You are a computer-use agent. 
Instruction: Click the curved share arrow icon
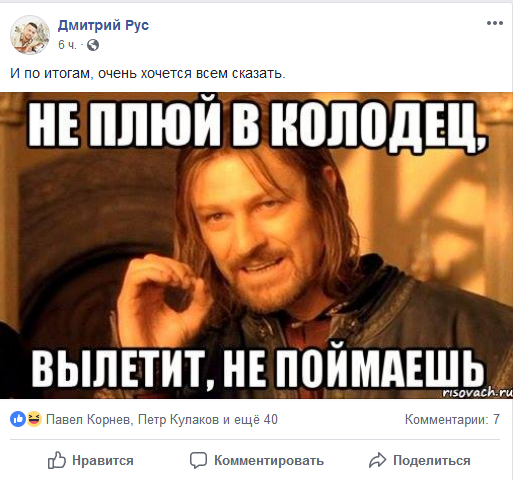coord(377,460)
